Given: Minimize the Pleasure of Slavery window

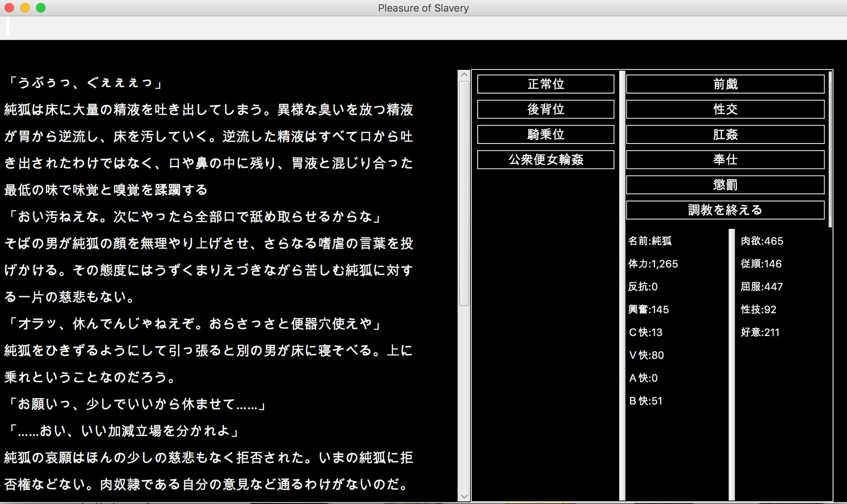Looking at the screenshot, I should (24, 7).
